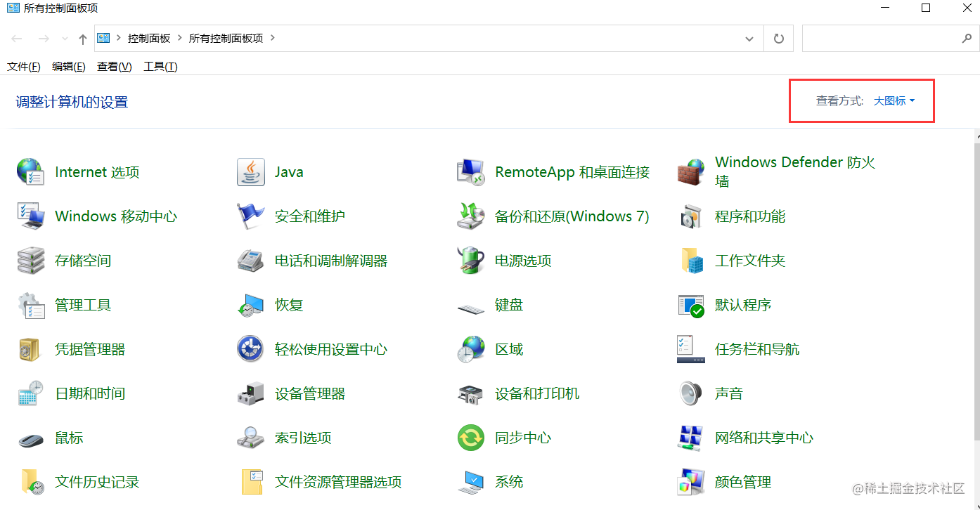The image size is (980, 510).
Task: Expand the recent locations arrow beside forward button
Action: pos(65,39)
